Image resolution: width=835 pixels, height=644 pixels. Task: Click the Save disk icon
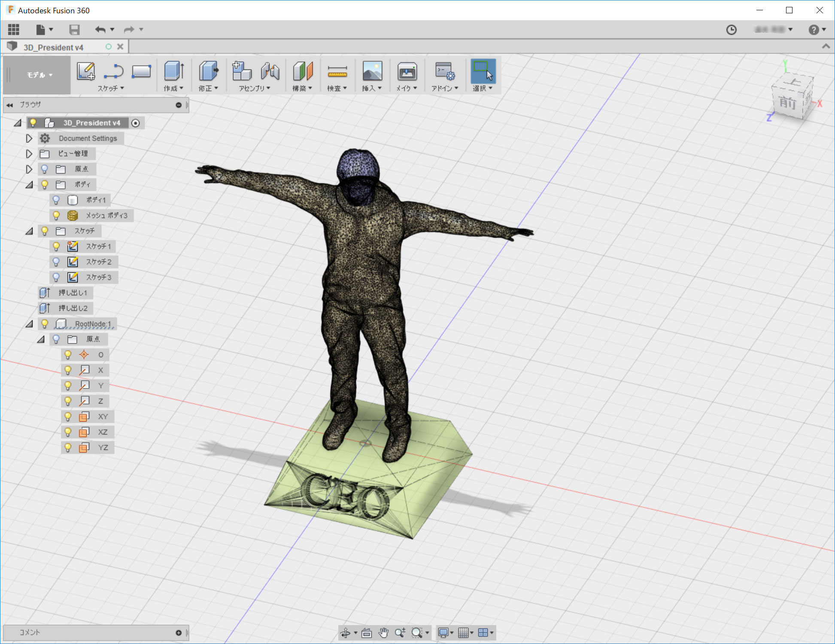(74, 30)
